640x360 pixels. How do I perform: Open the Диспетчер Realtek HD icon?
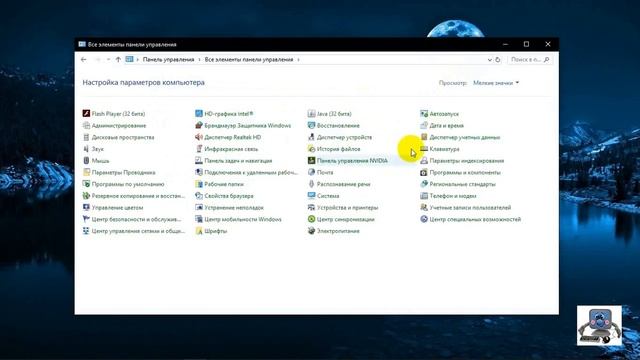click(199, 137)
